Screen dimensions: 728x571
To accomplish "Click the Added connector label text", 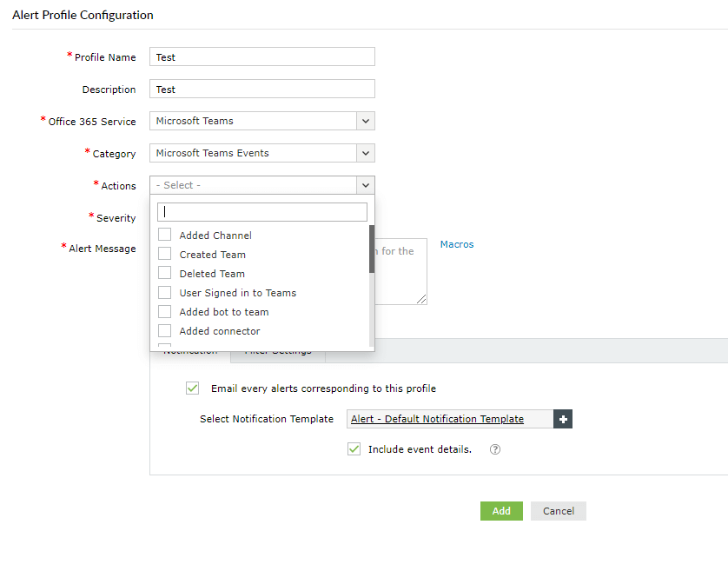I will point(220,331).
